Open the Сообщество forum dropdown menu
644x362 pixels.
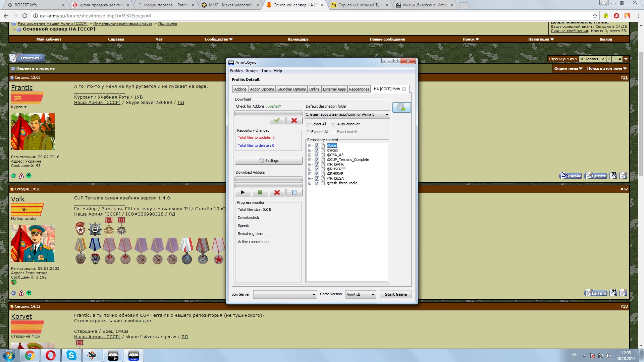218,39
